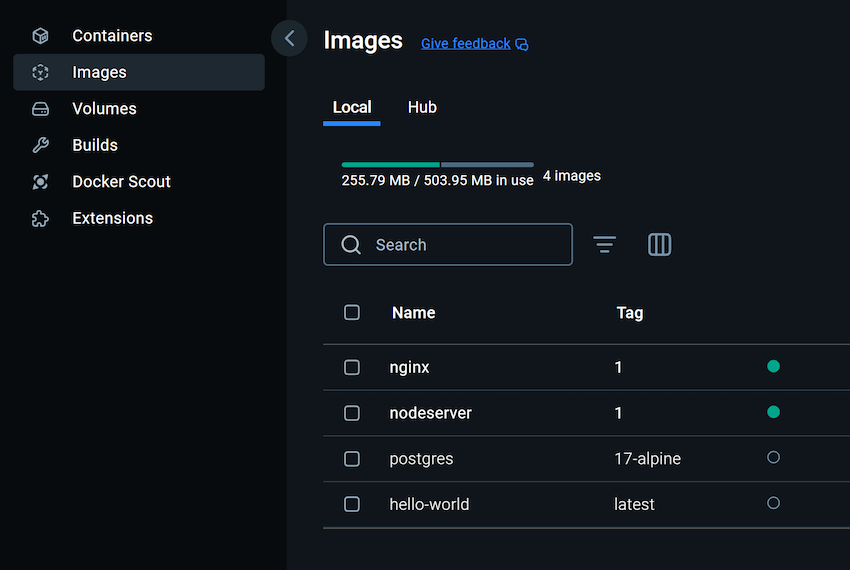The image size is (850, 570).
Task: Sort by the Tag column header
Action: [x=630, y=313]
